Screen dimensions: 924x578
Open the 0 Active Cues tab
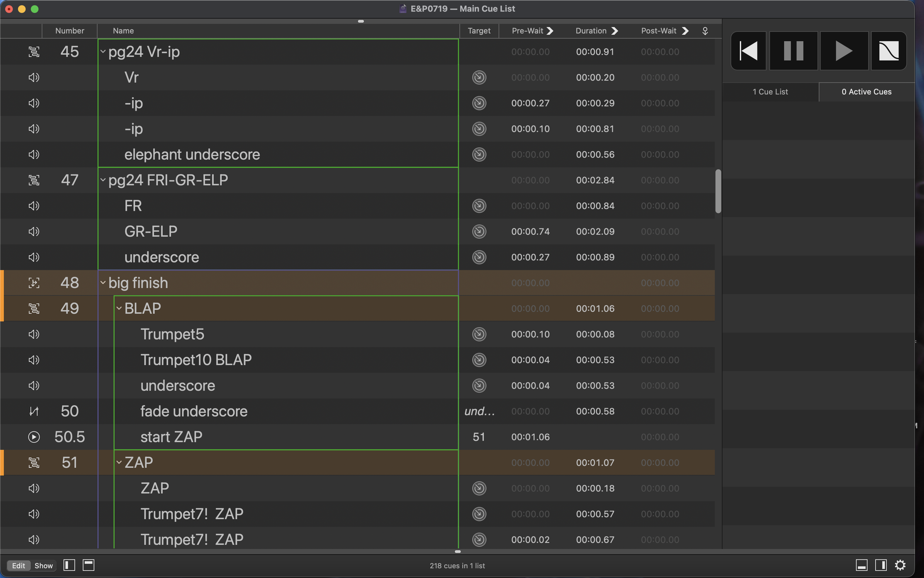click(x=866, y=92)
